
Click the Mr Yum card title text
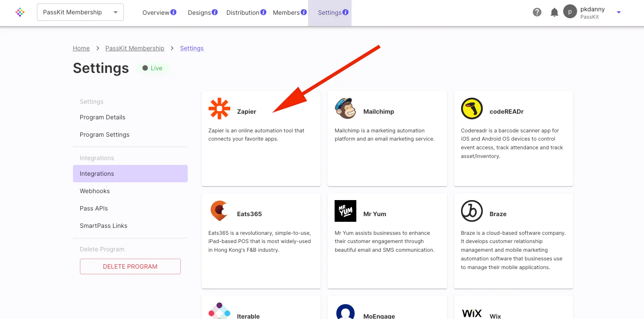pyautogui.click(x=375, y=214)
